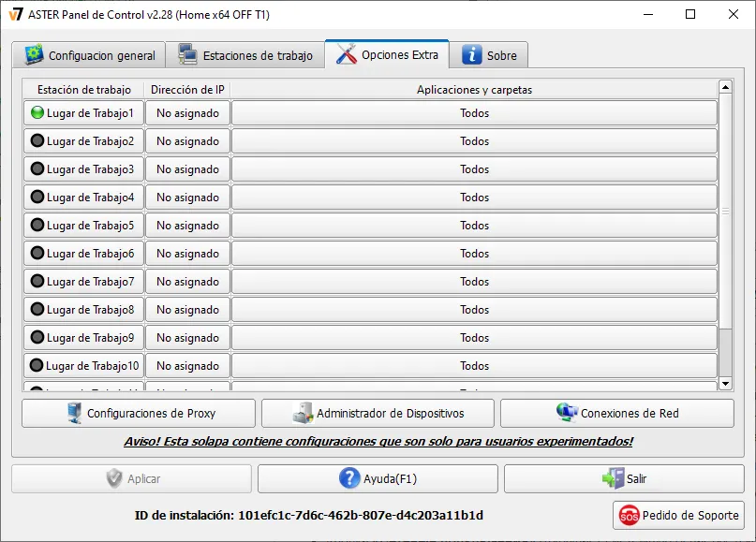Click the network icon on Conexiones de Red
This screenshot has width=756, height=542.
[x=564, y=412]
